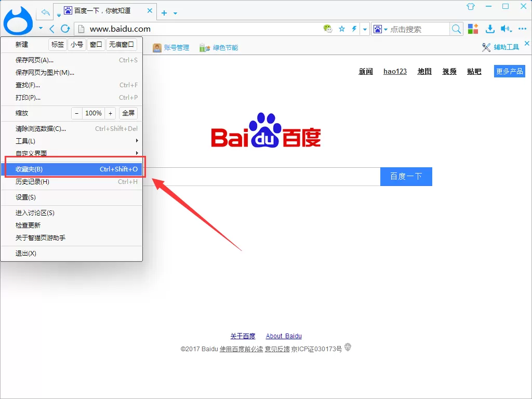Screen dimensions: 532x399
Task: Click the 百度一下 search button
Action: coord(406,177)
